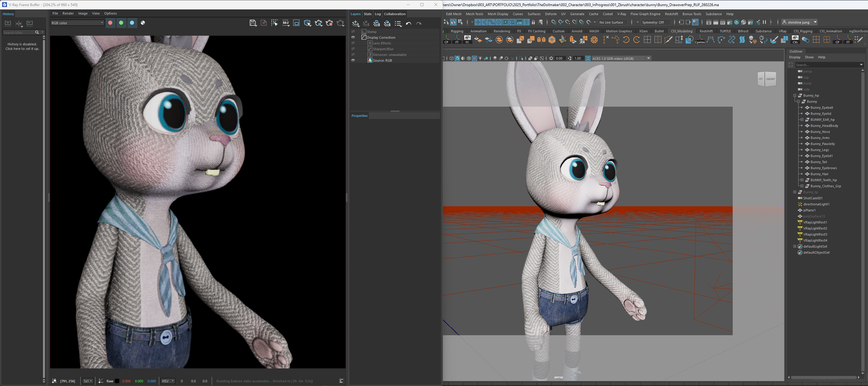Collapse the Bunny_hp group in the Outliner
This screenshot has width=868, height=386.
[795, 95]
